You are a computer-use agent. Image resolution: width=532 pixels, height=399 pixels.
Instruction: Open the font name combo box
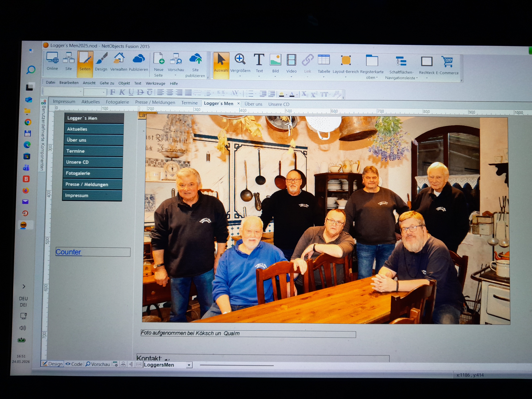click(63, 92)
